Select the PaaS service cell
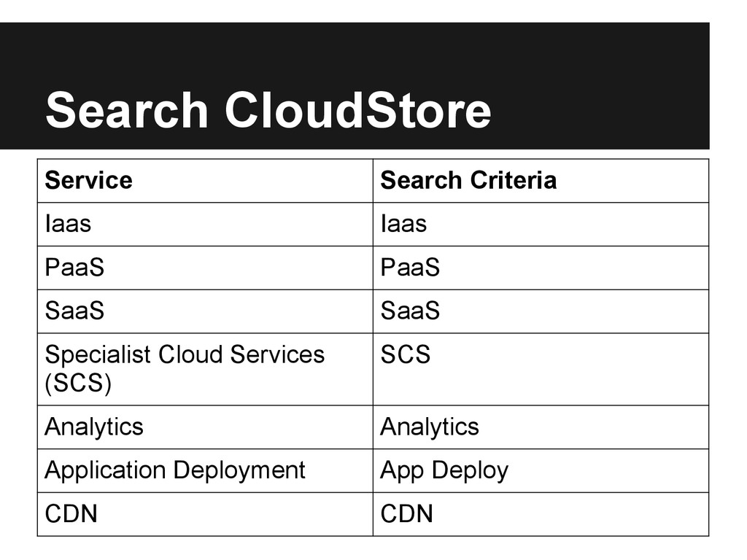Viewport: 747px width, 560px height. point(205,268)
